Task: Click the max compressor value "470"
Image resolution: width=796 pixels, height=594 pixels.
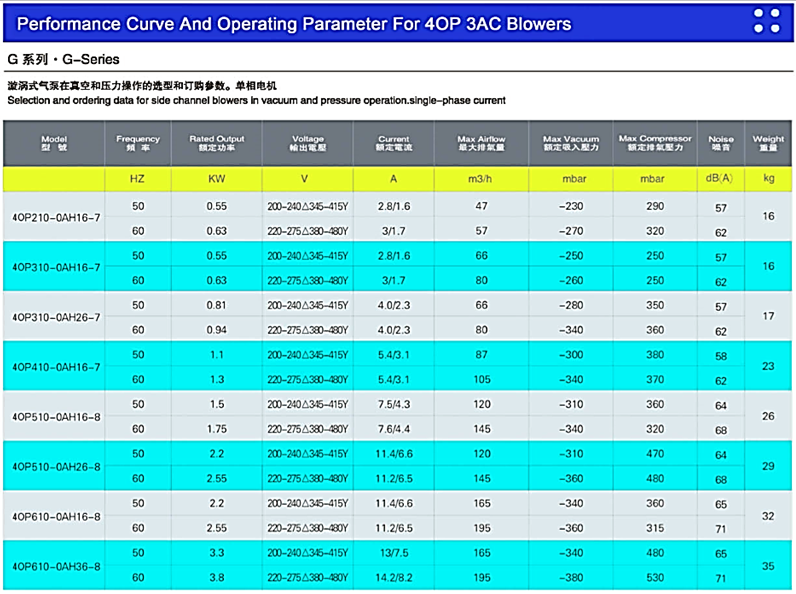Action: 655,454
